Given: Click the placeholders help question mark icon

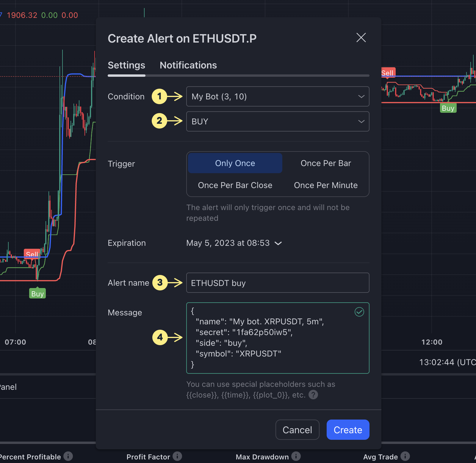Looking at the screenshot, I should pos(313,395).
